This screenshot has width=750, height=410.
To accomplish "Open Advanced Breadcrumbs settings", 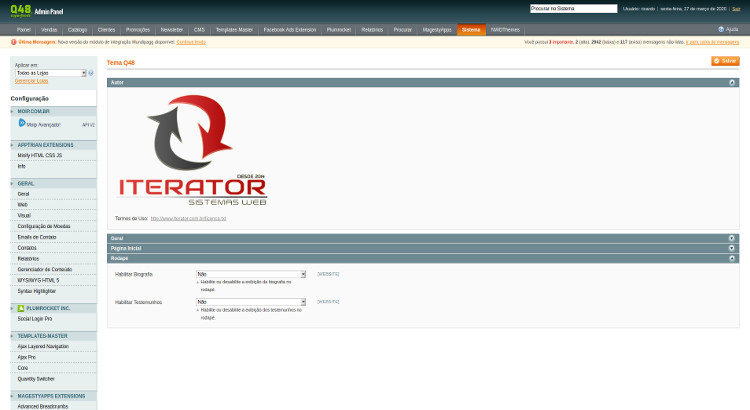I will point(43,406).
